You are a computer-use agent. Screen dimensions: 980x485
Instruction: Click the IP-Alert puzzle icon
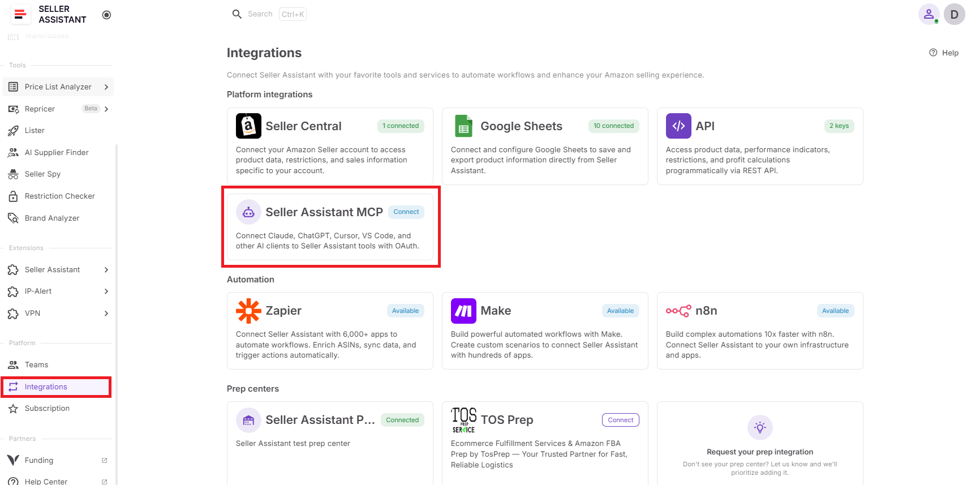click(x=13, y=291)
